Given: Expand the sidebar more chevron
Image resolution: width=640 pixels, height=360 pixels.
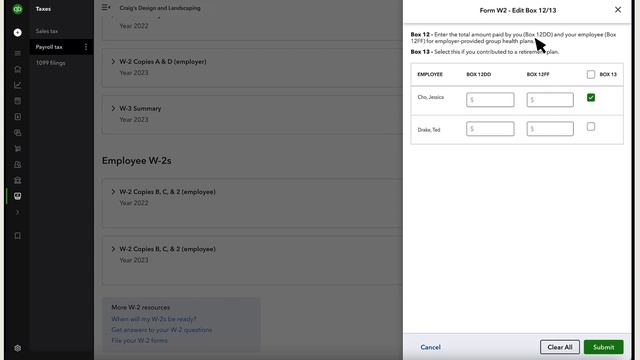Looking at the screenshot, I should (18, 212).
